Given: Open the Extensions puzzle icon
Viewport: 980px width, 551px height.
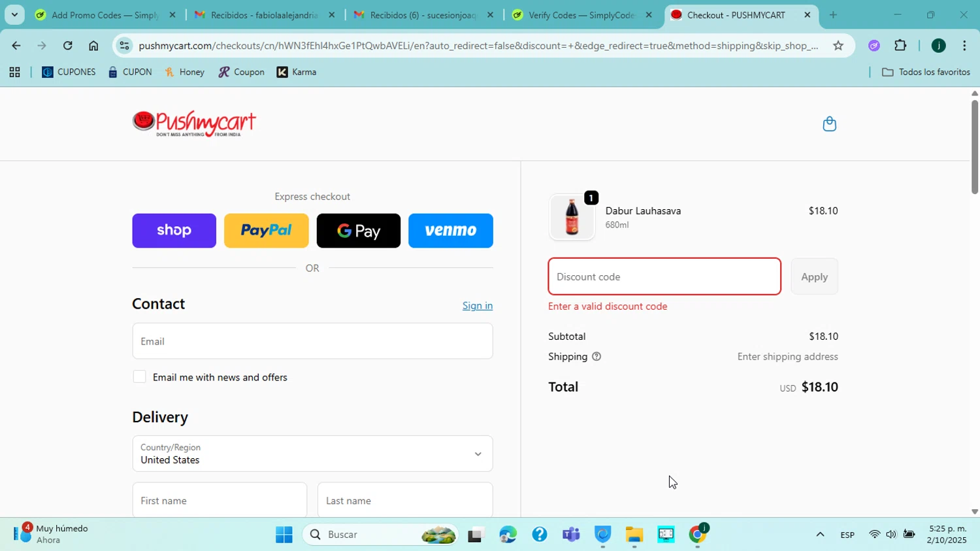Looking at the screenshot, I should click(x=900, y=46).
